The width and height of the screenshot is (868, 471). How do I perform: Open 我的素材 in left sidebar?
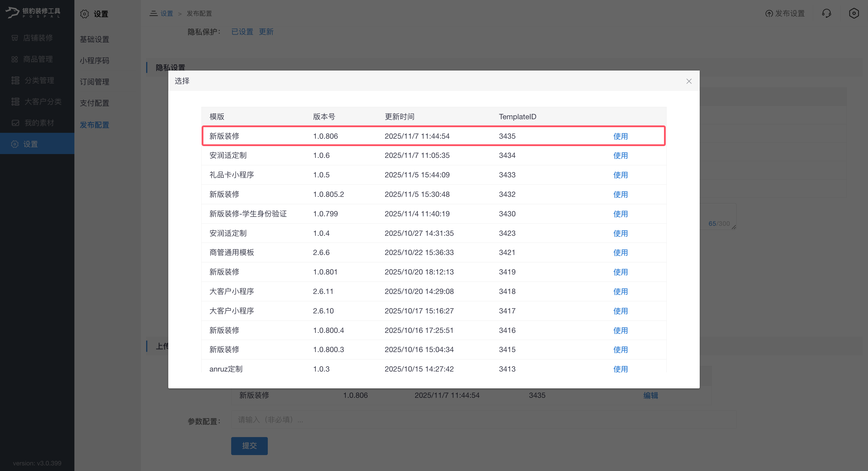[39, 123]
